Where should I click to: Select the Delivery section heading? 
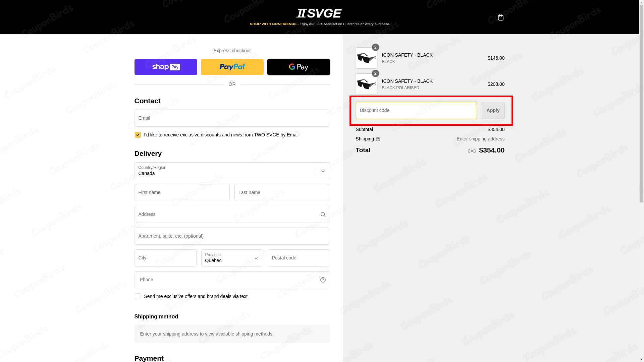(148, 154)
